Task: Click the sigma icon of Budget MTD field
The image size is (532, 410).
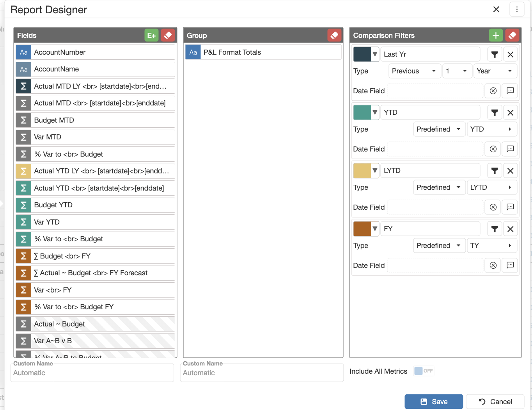Action: click(x=23, y=120)
